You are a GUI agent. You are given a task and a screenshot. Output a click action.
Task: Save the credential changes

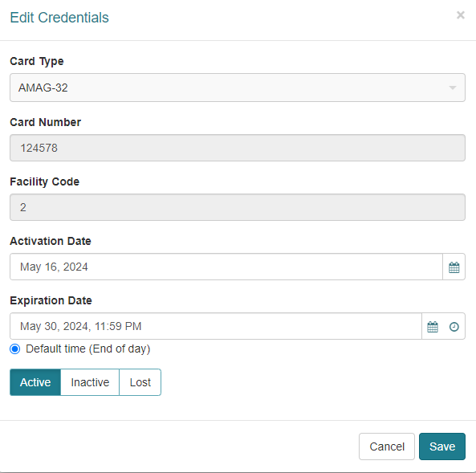tap(442, 446)
